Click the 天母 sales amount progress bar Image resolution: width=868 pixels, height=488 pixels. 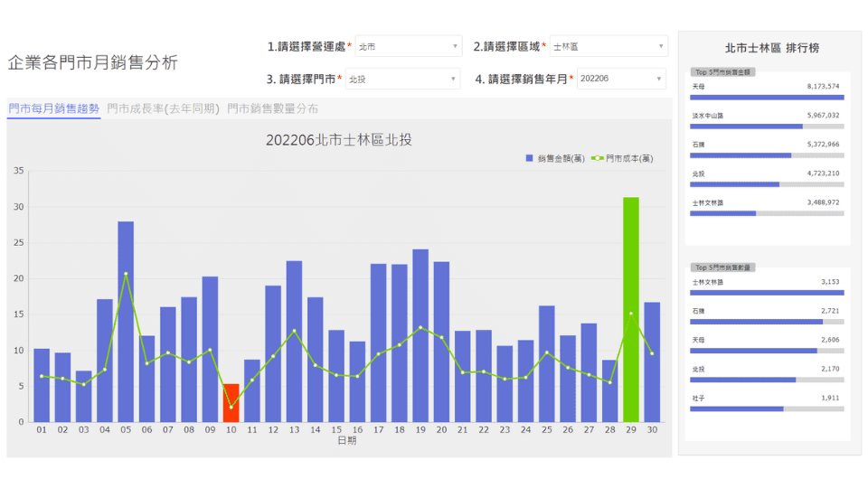pyautogui.click(x=767, y=98)
